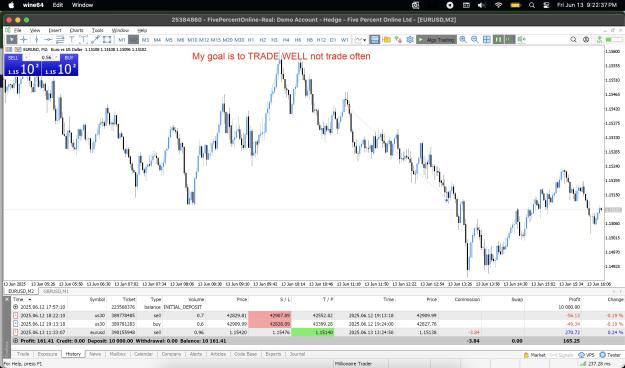This screenshot has height=368, width=625.
Task: Open the Navigator folder icon
Action: point(386,39)
